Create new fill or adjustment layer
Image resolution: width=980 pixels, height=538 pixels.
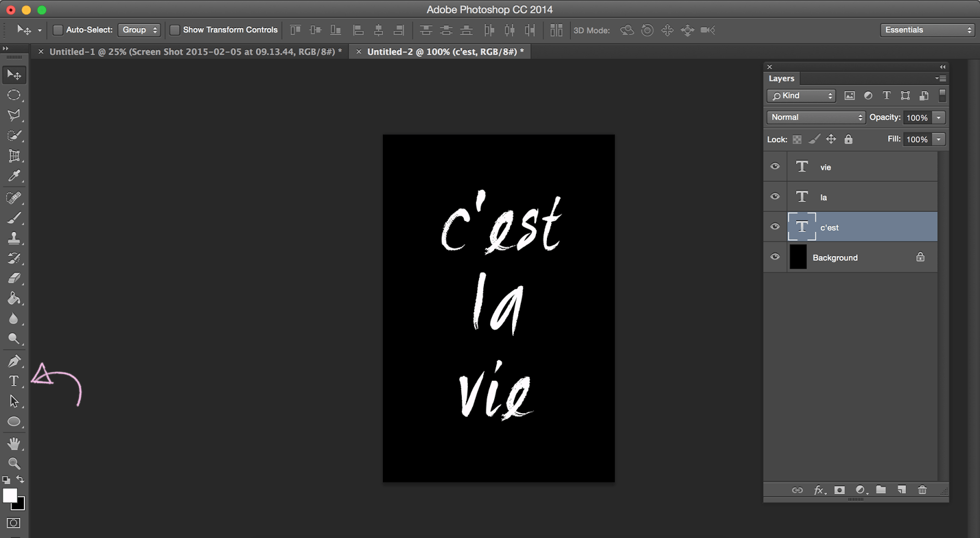[861, 490]
